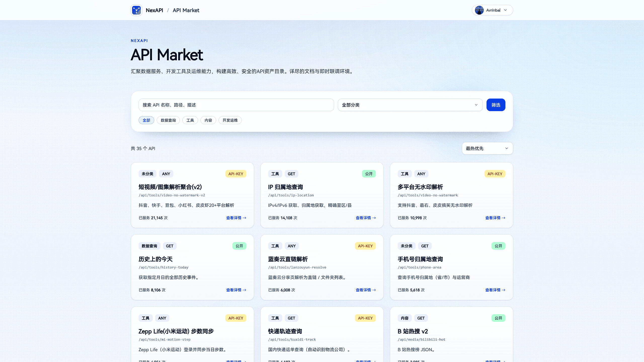Viewport: 644px width, 362px height.
Task: Click the API Market breadcrumb link
Action: click(186, 10)
